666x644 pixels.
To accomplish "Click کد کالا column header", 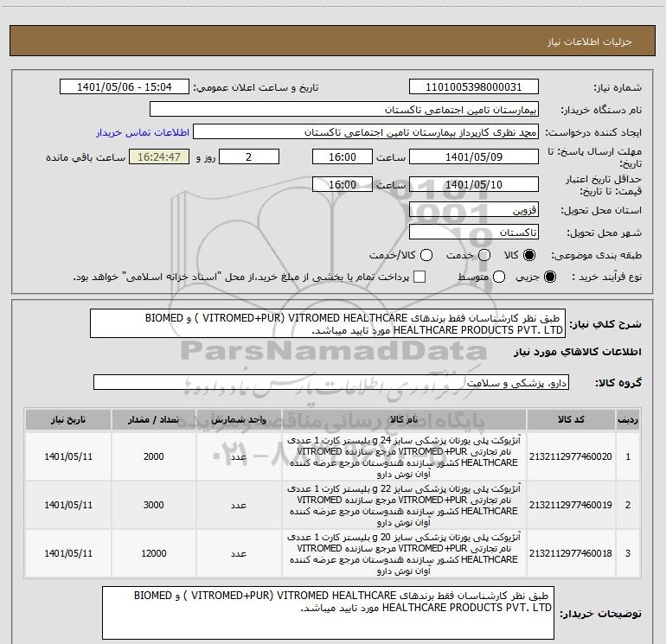I will (x=571, y=420).
